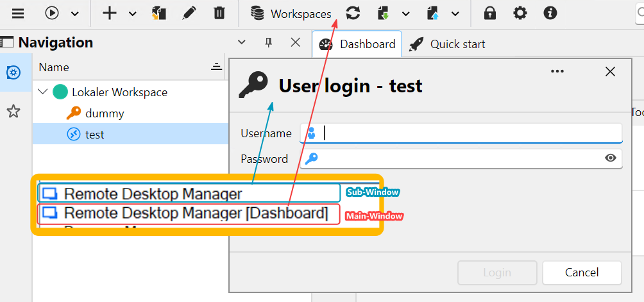Click the play/execute session icon
This screenshot has width=644, height=302.
tap(52, 13)
